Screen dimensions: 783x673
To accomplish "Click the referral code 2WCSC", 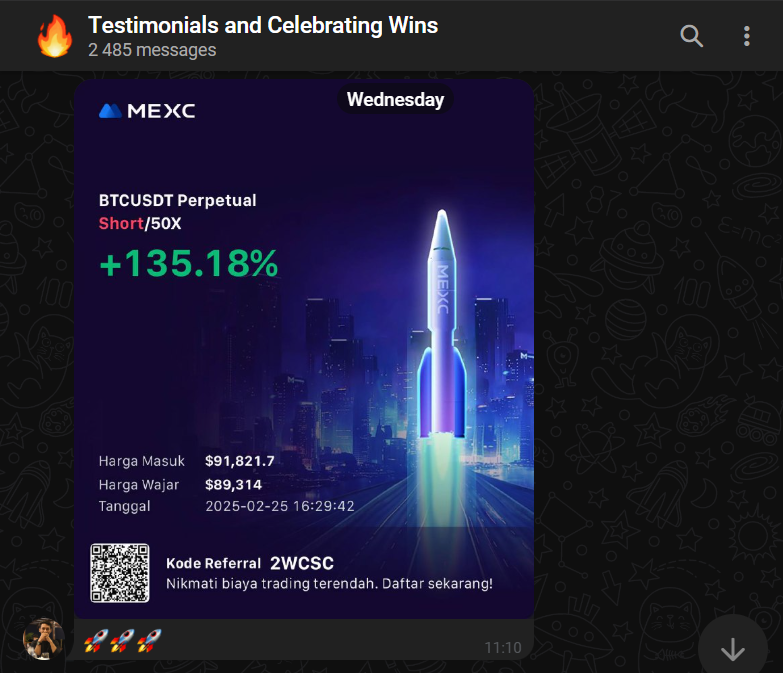I will tap(302, 563).
